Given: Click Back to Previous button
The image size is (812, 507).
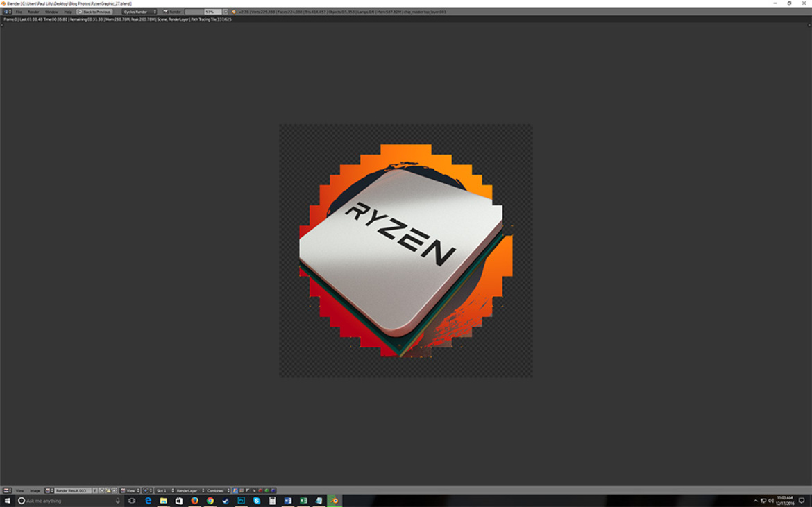Looking at the screenshot, I should point(95,12).
